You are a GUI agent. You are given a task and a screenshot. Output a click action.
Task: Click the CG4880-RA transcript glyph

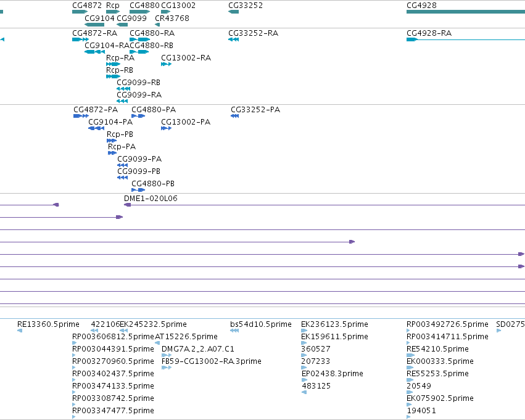pyautogui.click(x=139, y=39)
